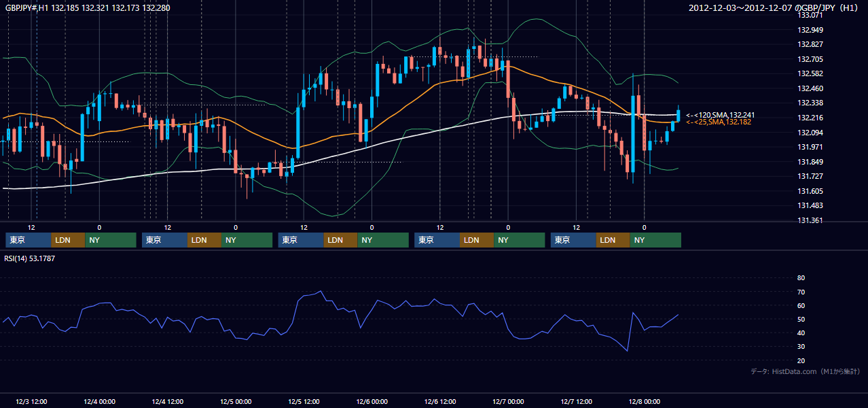
Task: Click the 132.216 price axis value
Action: [810, 118]
